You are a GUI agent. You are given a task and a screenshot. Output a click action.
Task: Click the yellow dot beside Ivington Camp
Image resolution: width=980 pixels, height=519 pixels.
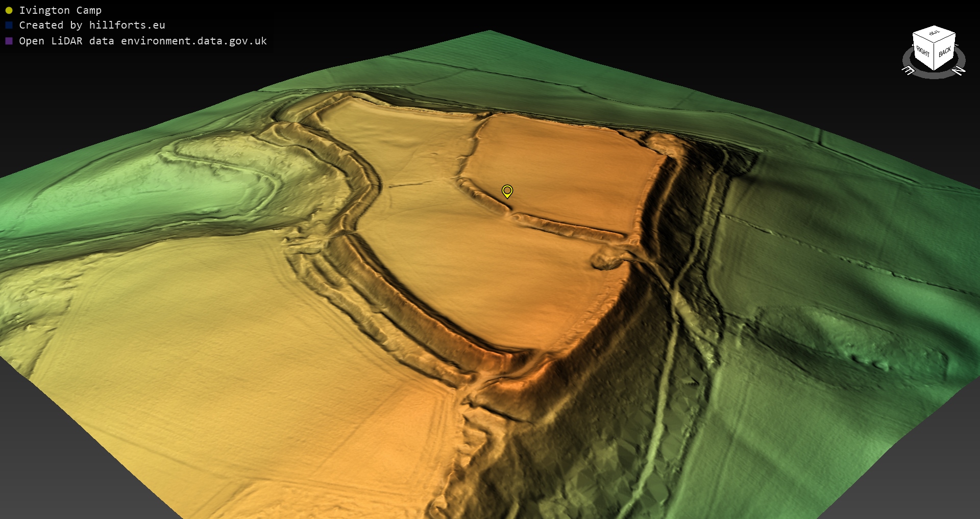click(9, 10)
